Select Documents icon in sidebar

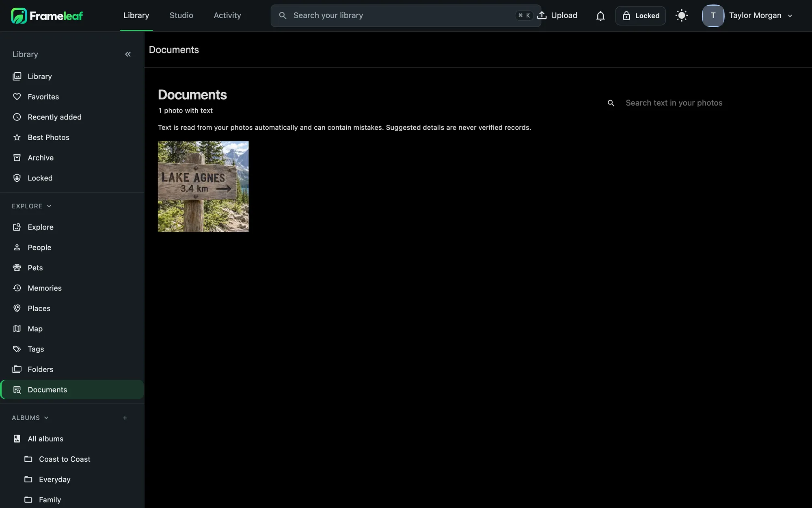pyautogui.click(x=17, y=390)
